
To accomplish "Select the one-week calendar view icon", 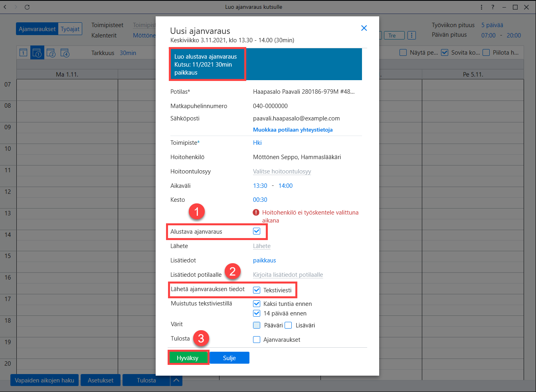I will coord(37,53).
